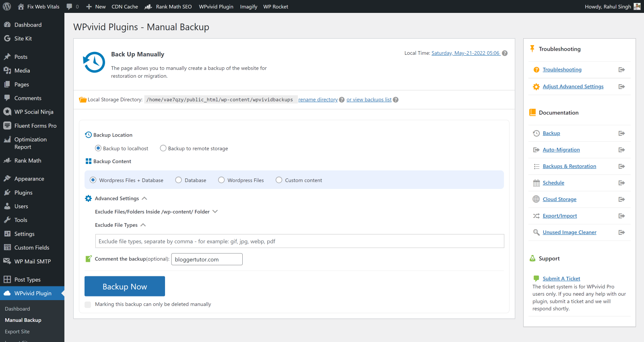Click the Back Up Manually clock icon
The image size is (644, 342).
tap(94, 62)
